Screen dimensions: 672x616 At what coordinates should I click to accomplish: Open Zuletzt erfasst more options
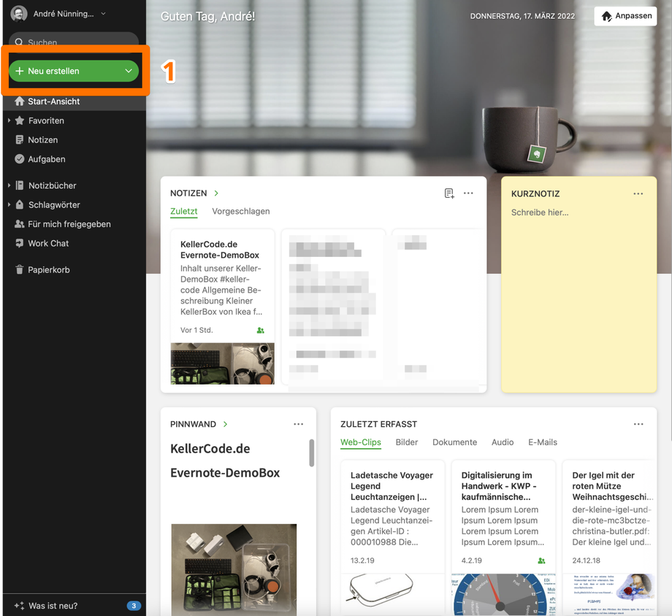(638, 424)
